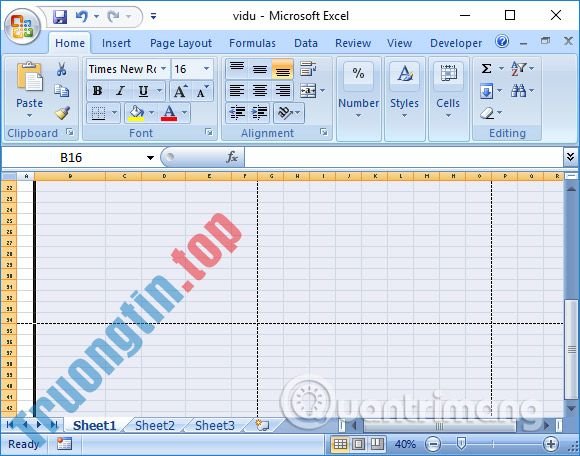The width and height of the screenshot is (580, 456).
Task: Open the Styles group dropdown
Action: 405,99
